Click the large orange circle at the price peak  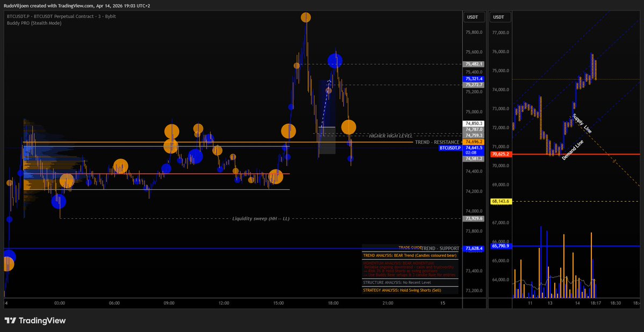[x=306, y=18]
